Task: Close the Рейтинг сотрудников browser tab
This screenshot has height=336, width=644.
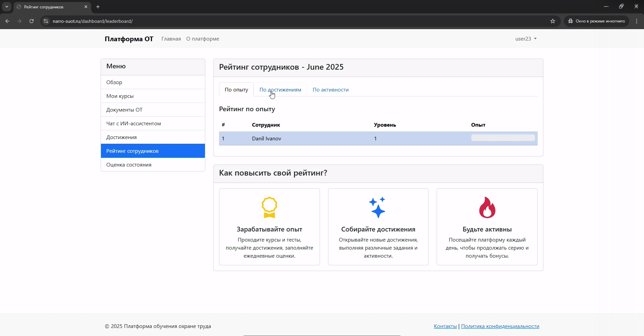Action: [86, 7]
